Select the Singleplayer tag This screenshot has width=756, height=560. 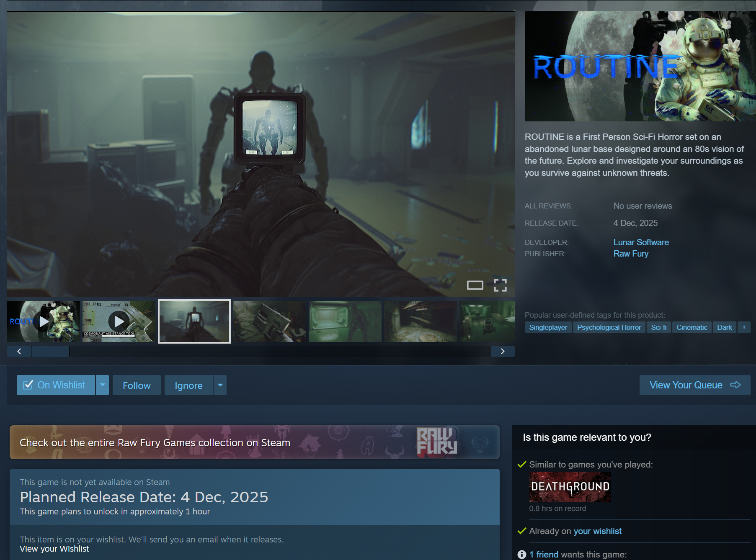click(x=548, y=327)
